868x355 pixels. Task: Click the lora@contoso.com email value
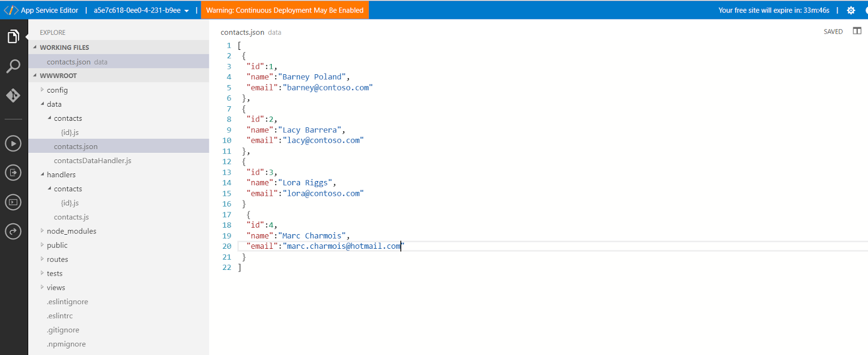coord(323,193)
